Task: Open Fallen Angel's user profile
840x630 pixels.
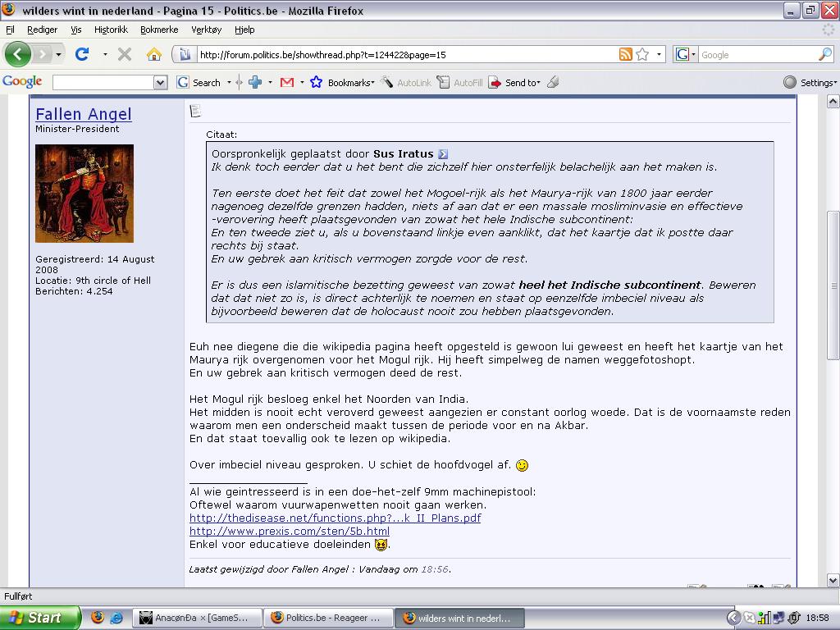Action: 84,113
